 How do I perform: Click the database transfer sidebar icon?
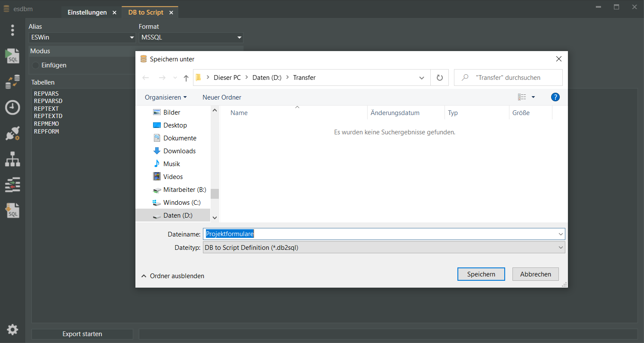coord(12,82)
